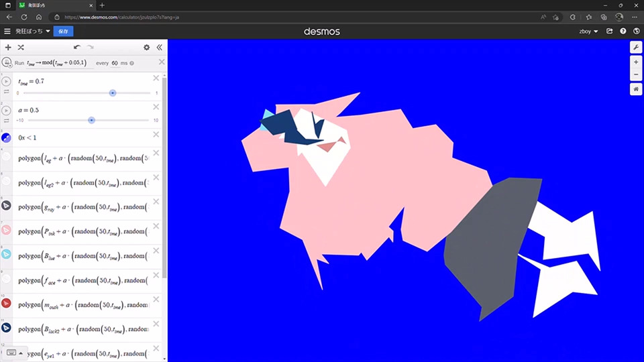644x362 pixels.
Task: Delete the g_ray polygon expression
Action: click(156, 202)
